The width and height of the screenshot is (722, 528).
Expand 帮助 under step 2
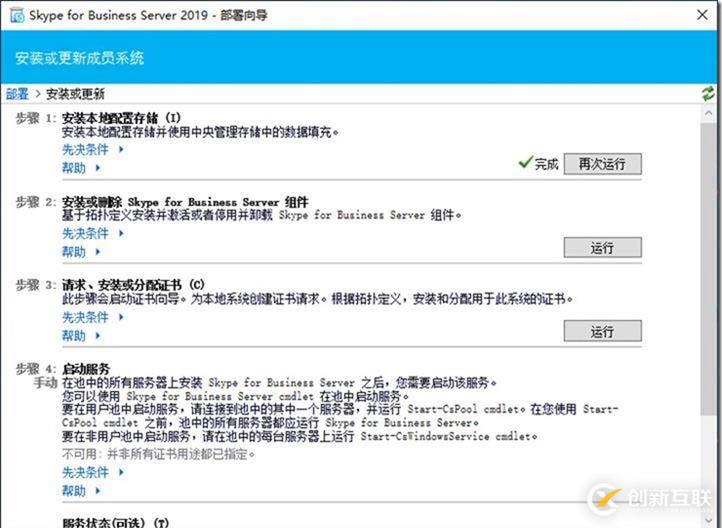[81, 252]
